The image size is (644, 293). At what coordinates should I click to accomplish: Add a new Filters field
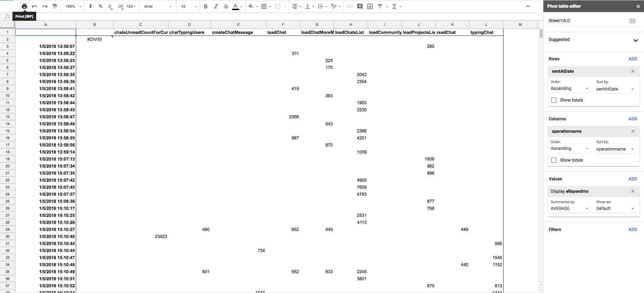633,229
